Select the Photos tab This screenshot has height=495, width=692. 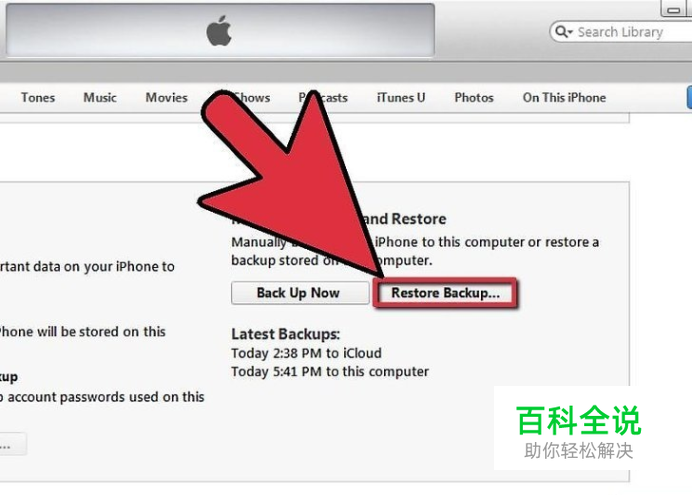[474, 98]
